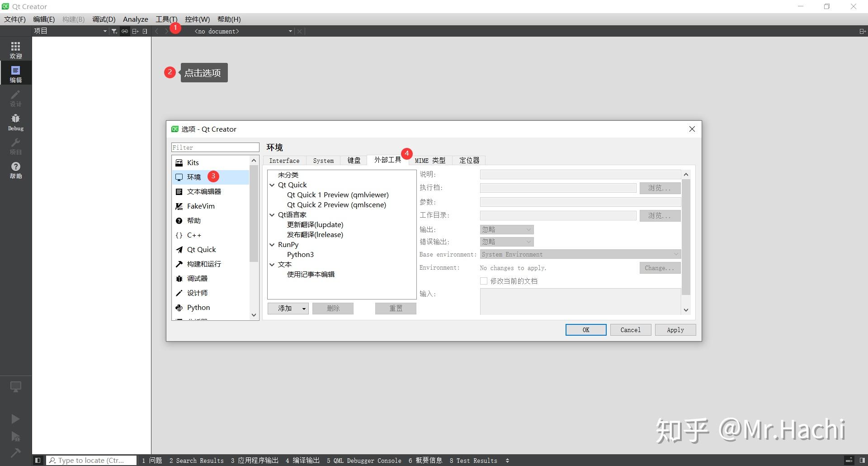
Task: Switch to the 定位器 tab
Action: click(469, 161)
